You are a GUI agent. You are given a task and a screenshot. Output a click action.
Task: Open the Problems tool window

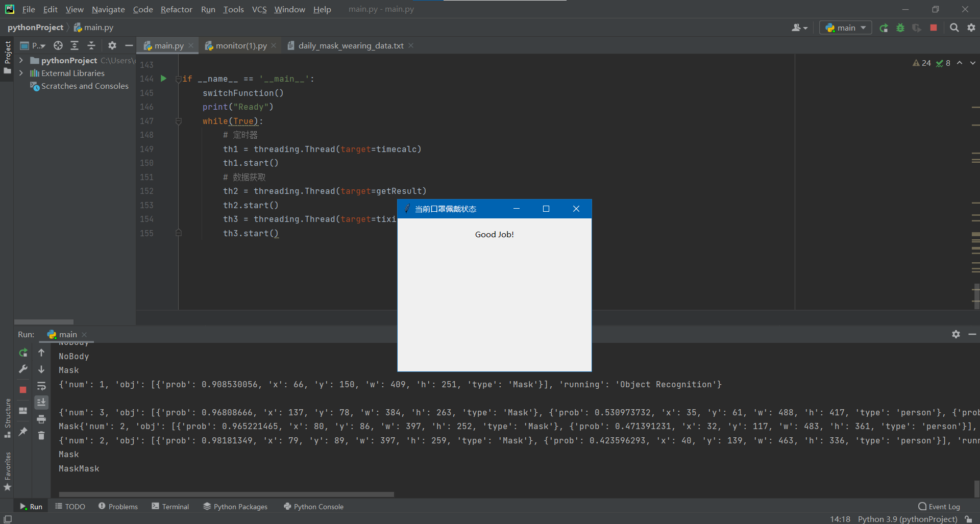118,506
